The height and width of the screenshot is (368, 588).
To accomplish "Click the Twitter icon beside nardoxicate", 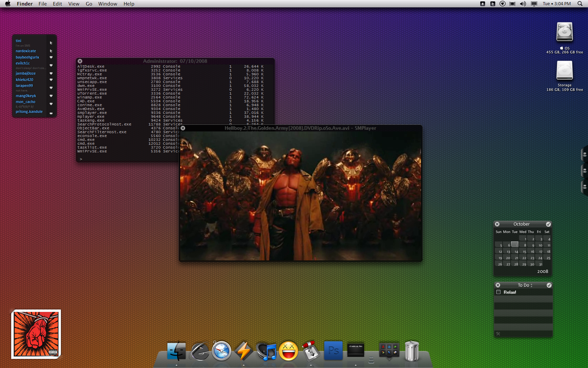I will pyautogui.click(x=51, y=51).
